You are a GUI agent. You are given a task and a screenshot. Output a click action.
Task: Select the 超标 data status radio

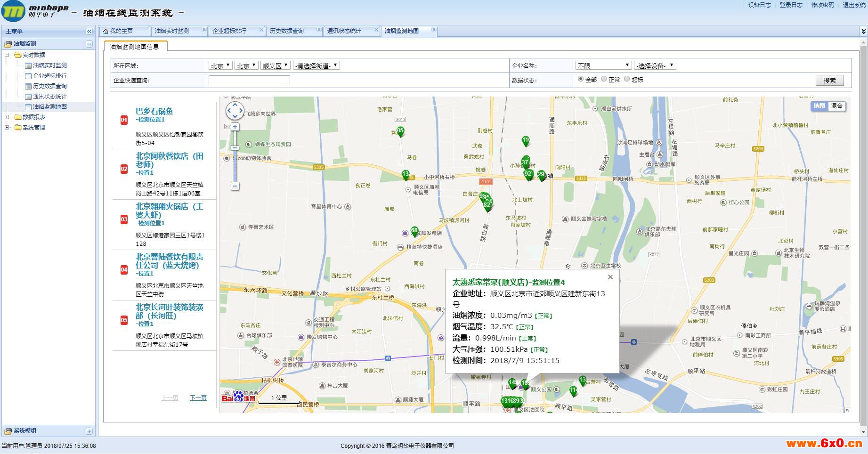(627, 79)
